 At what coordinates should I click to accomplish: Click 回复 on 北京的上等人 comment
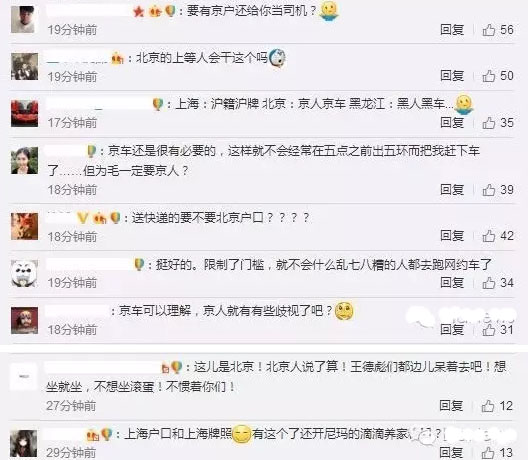(x=452, y=76)
